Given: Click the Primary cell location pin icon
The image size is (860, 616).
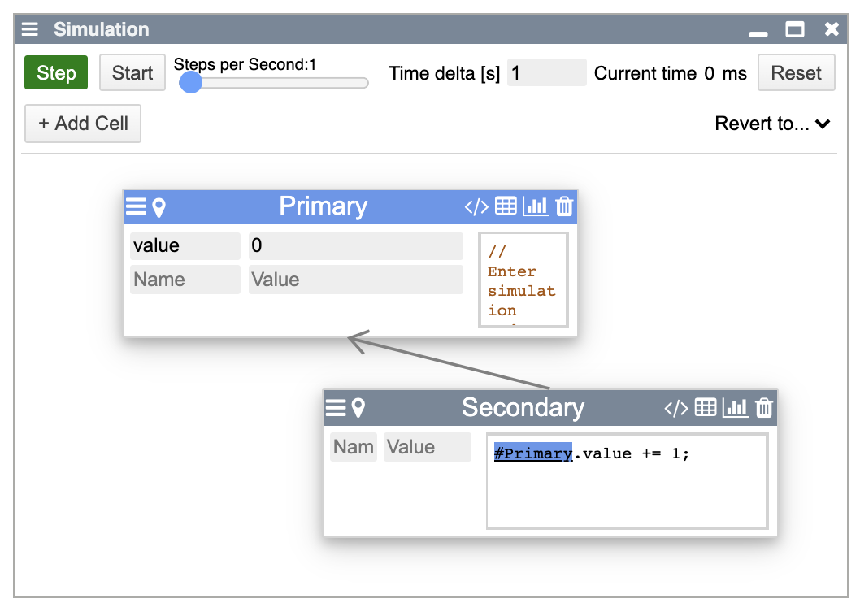Looking at the screenshot, I should [159, 206].
